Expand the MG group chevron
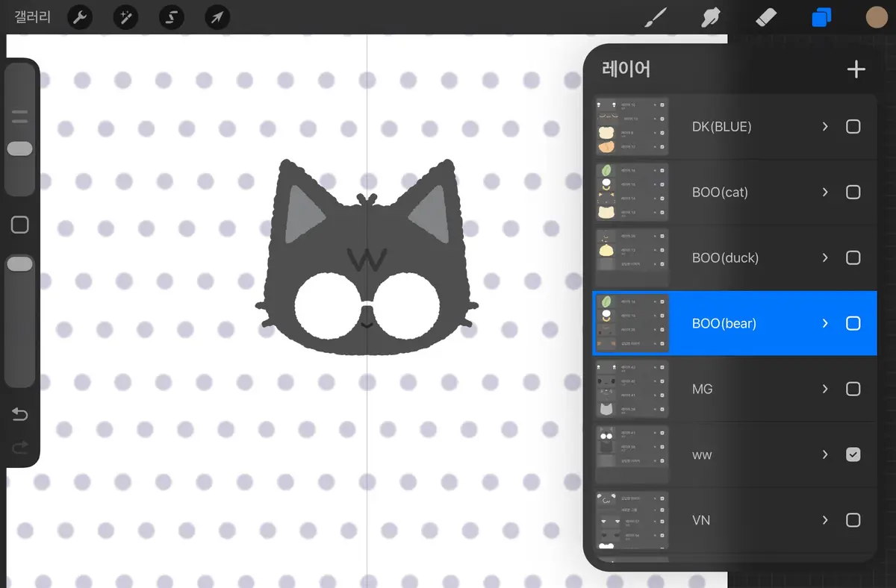This screenshot has height=588, width=896. coord(825,389)
